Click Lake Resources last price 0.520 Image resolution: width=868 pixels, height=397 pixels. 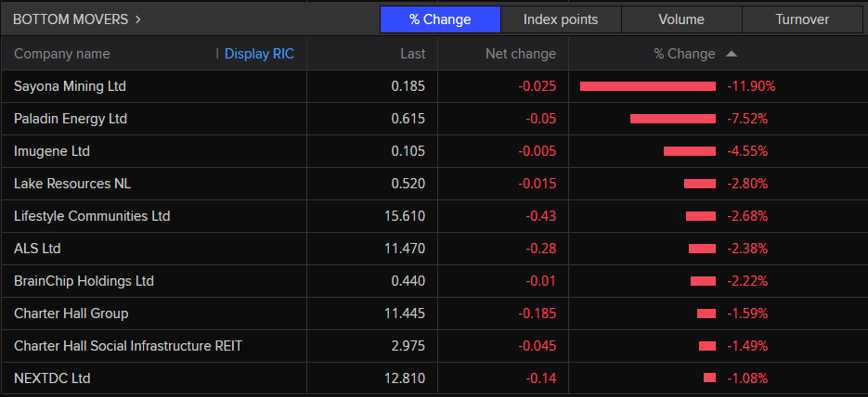(x=408, y=184)
